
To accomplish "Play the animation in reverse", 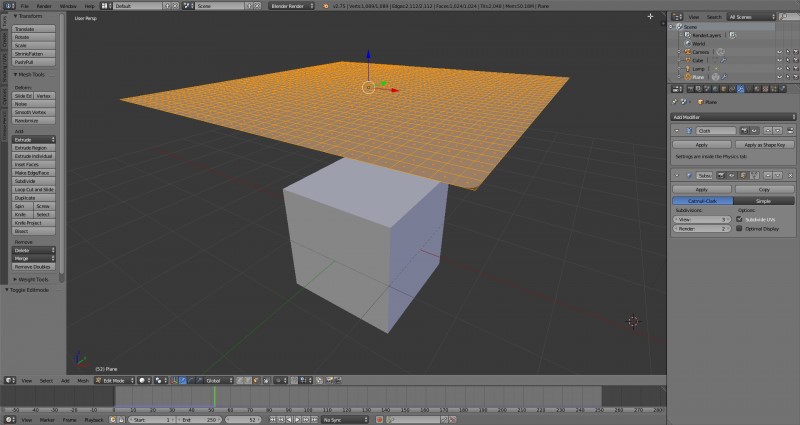I will click(289, 420).
